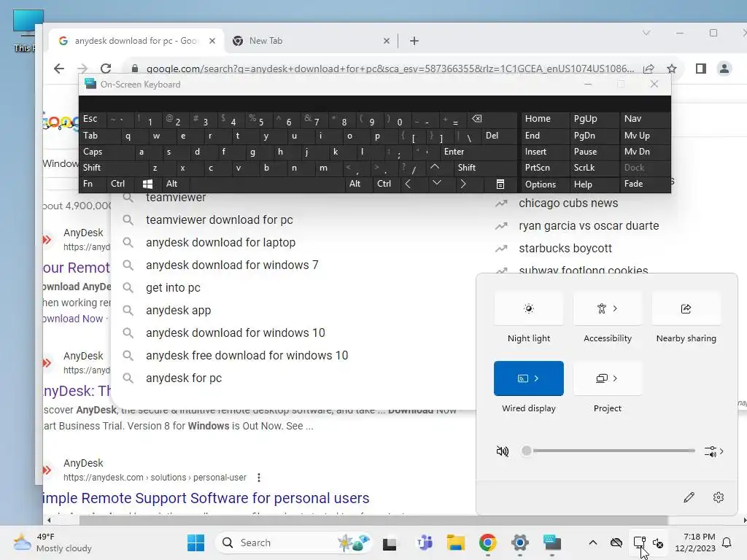Image resolution: width=747 pixels, height=560 pixels.
Task: Click the Chrome back arrow button
Action: click(59, 69)
